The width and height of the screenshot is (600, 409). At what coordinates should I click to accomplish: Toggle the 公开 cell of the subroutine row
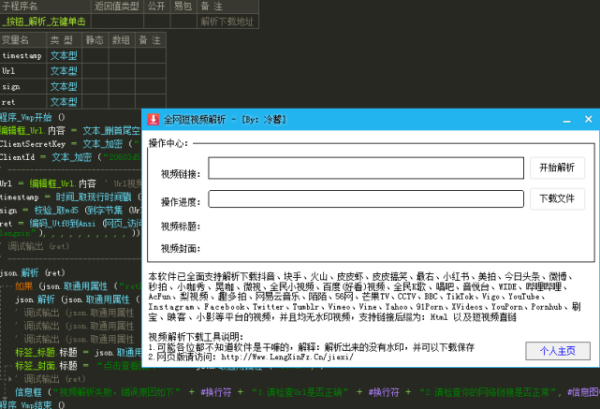[155, 20]
